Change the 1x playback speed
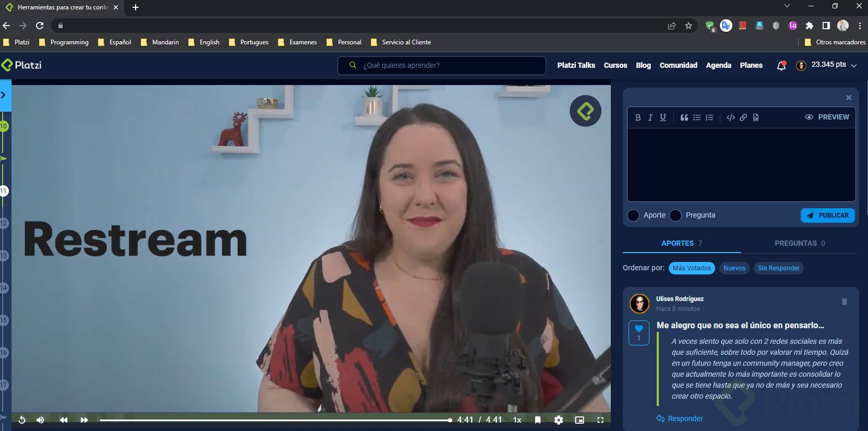The image size is (868, 431). point(517,420)
